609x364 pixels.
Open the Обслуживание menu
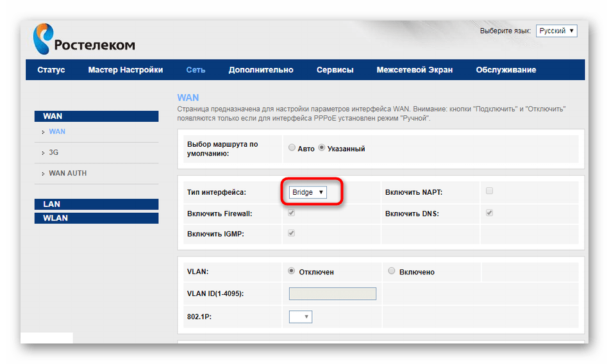click(x=506, y=70)
